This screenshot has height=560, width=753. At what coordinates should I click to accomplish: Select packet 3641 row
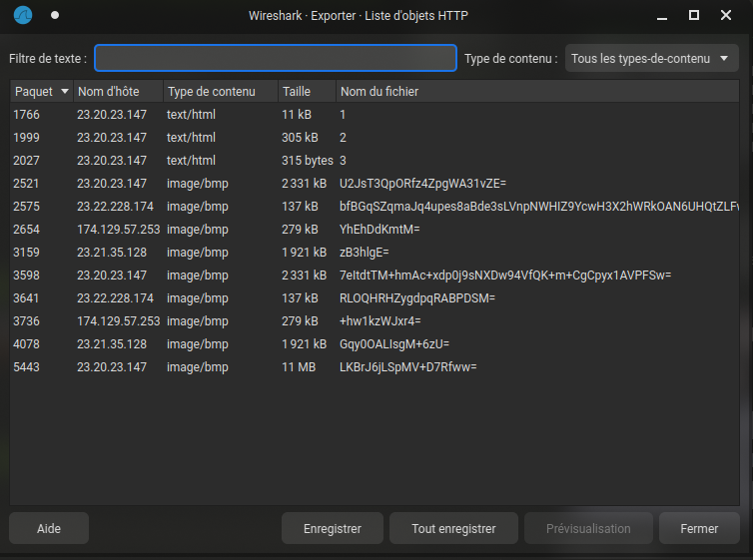click(x=375, y=298)
